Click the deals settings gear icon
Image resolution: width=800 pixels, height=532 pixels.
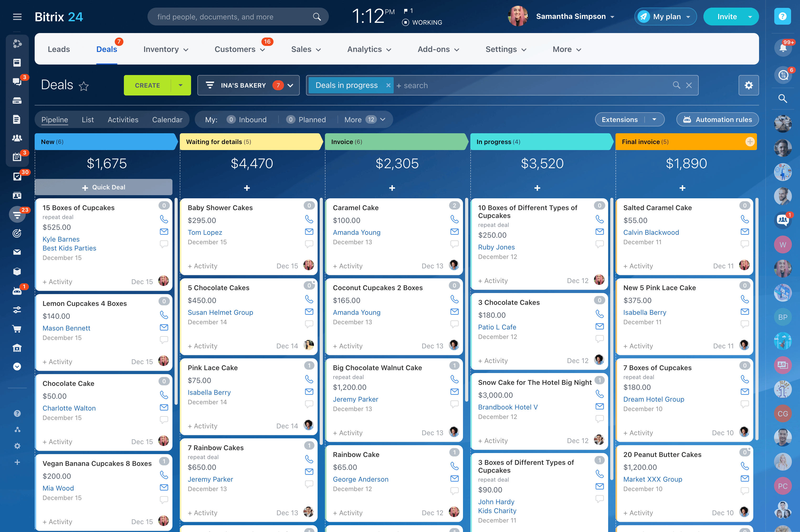tap(748, 85)
